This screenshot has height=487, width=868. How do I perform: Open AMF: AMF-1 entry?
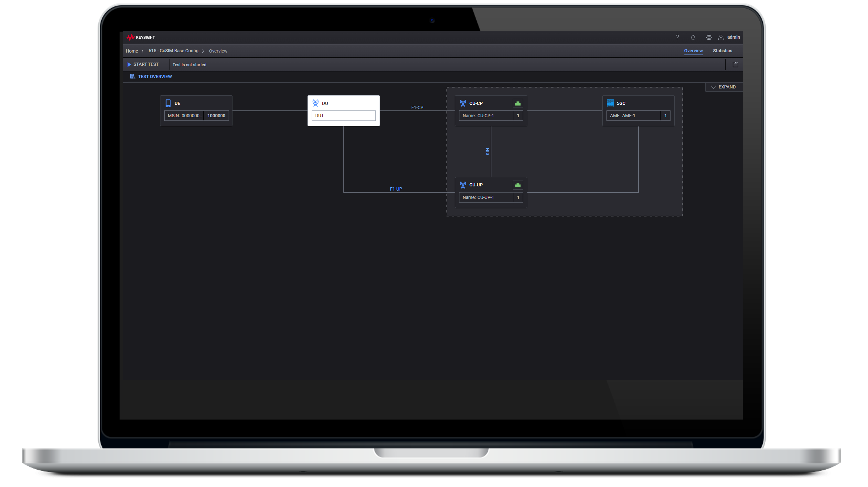click(x=634, y=116)
